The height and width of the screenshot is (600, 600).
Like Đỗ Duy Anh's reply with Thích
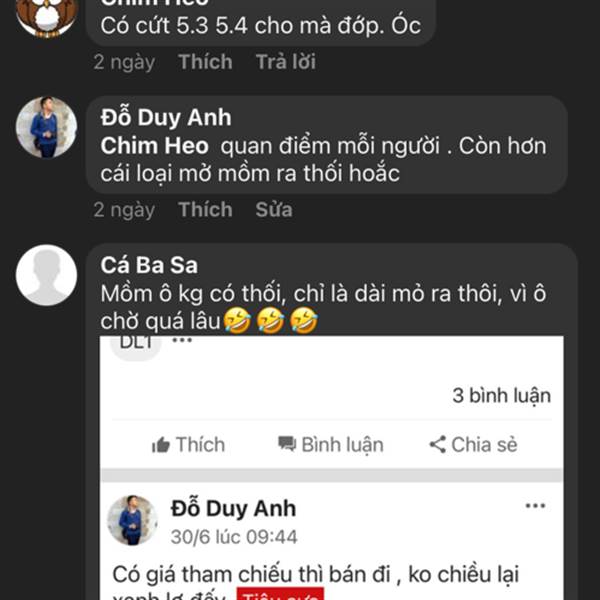[x=205, y=209]
